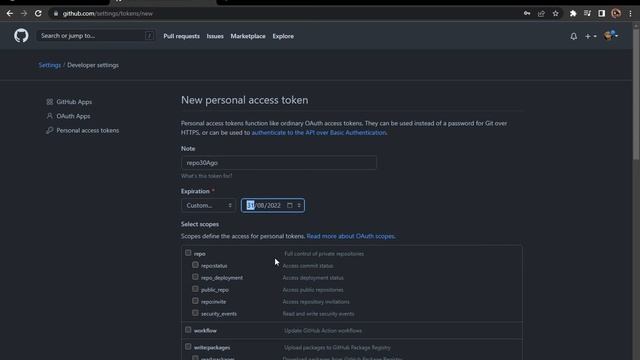Click the expiration date input field

point(273,205)
